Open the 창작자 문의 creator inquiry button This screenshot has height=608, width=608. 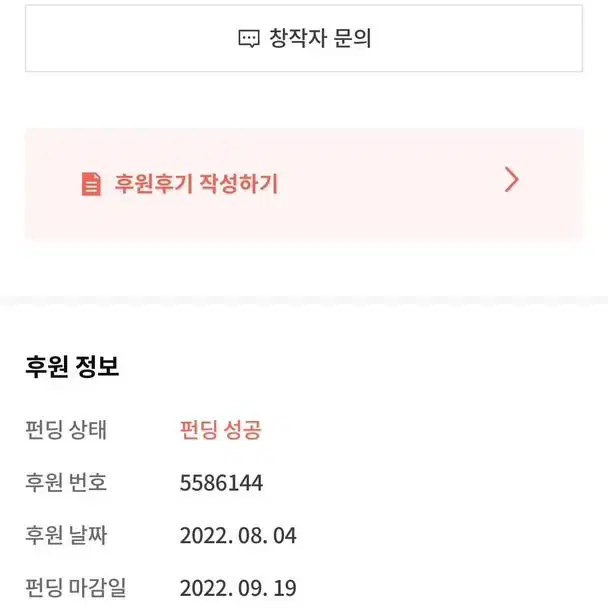(x=304, y=38)
